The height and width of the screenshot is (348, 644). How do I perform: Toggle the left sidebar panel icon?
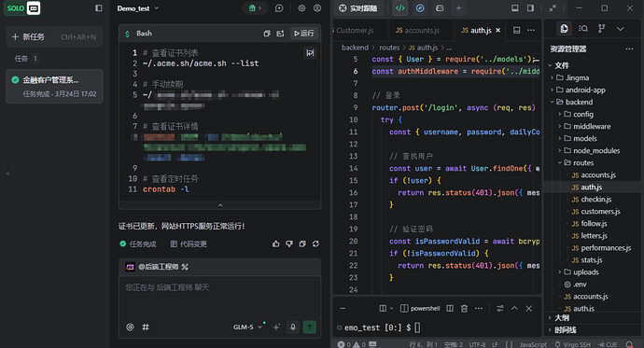(99, 8)
